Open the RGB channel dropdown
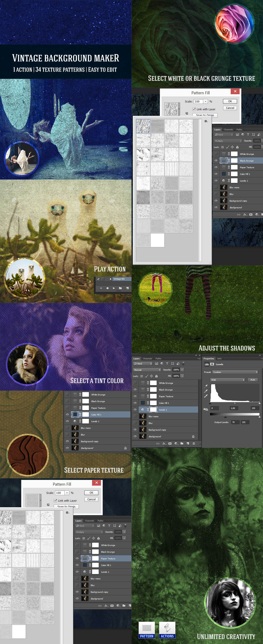 (x=227, y=380)
